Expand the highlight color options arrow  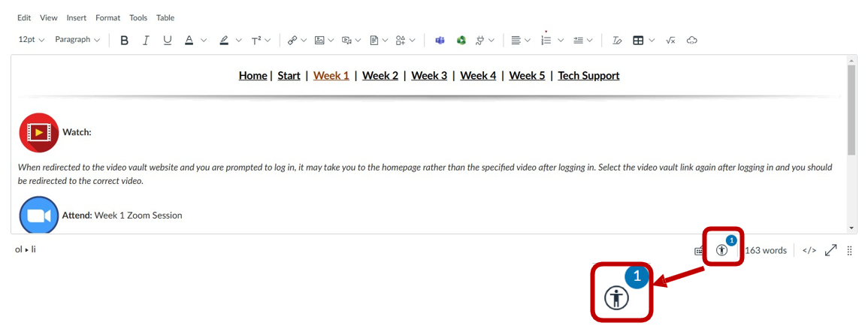tap(238, 41)
